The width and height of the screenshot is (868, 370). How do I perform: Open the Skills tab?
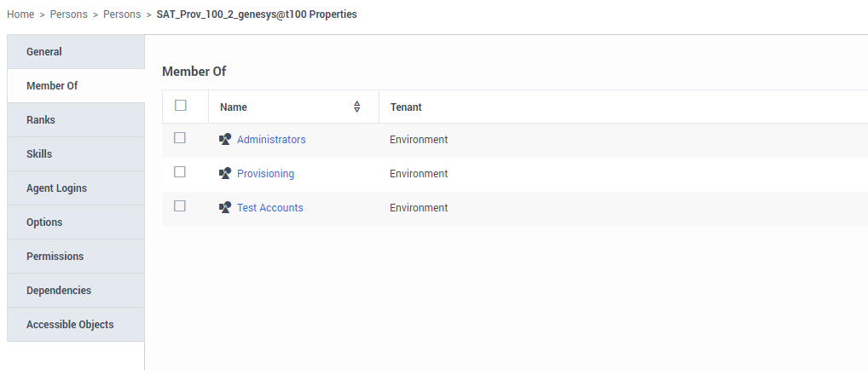pos(76,154)
